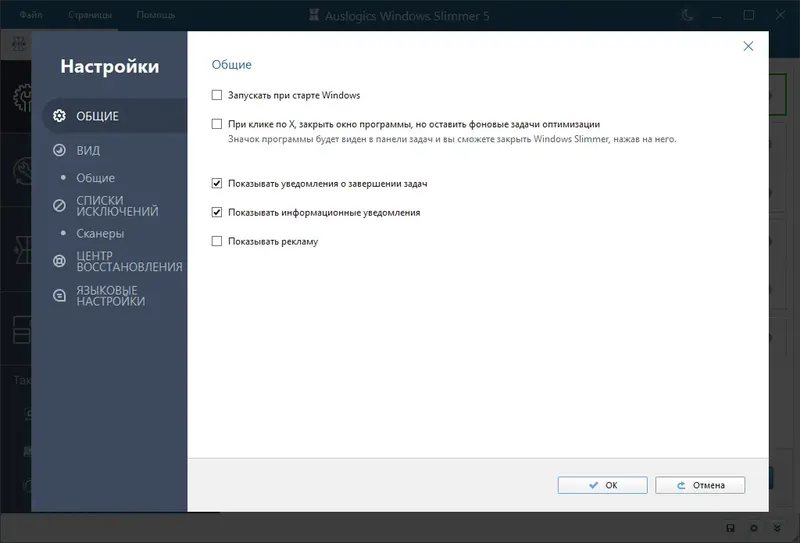Select Сканеры sub-item
This screenshot has width=800, height=543.
(x=100, y=233)
